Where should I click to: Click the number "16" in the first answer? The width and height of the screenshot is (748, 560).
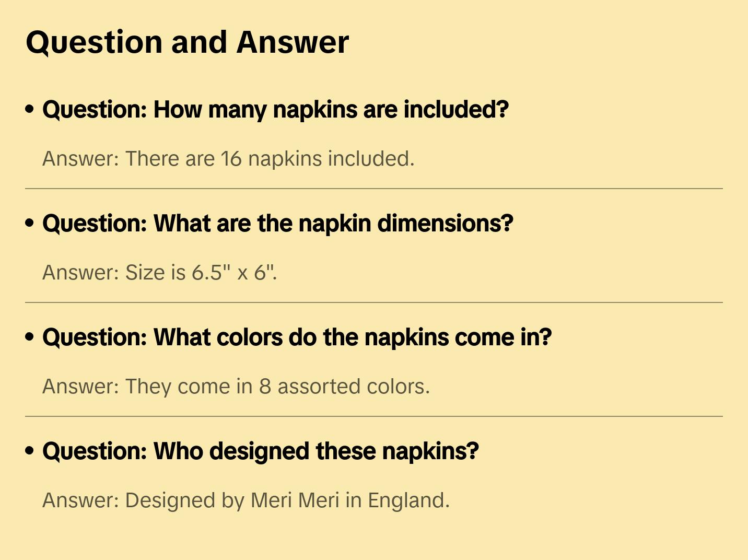coord(231,159)
